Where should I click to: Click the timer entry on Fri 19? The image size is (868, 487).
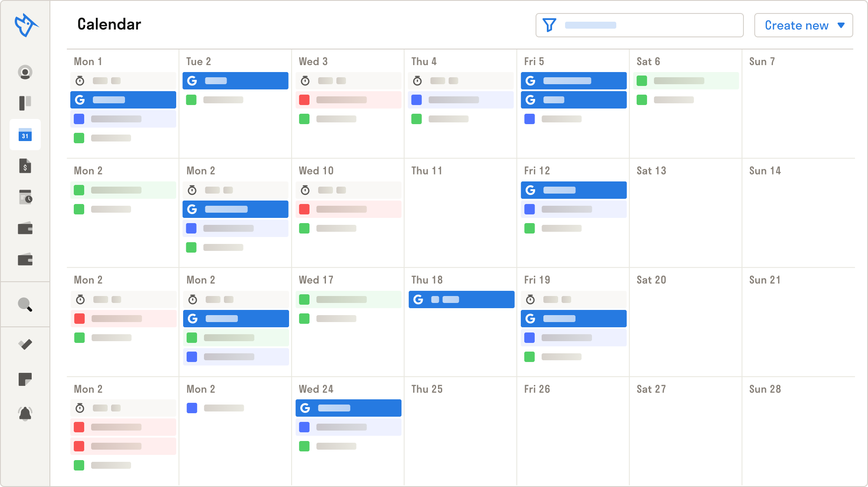coord(573,299)
